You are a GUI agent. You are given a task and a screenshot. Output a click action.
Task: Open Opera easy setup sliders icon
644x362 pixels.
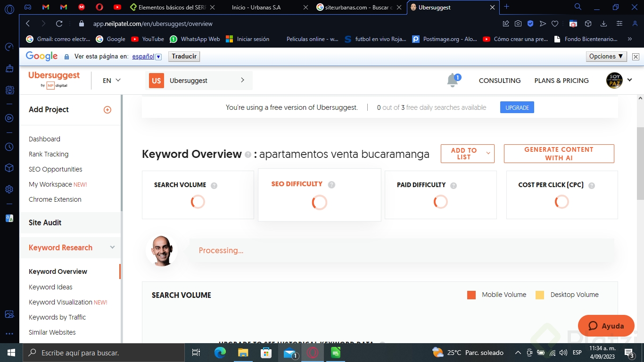click(x=619, y=24)
